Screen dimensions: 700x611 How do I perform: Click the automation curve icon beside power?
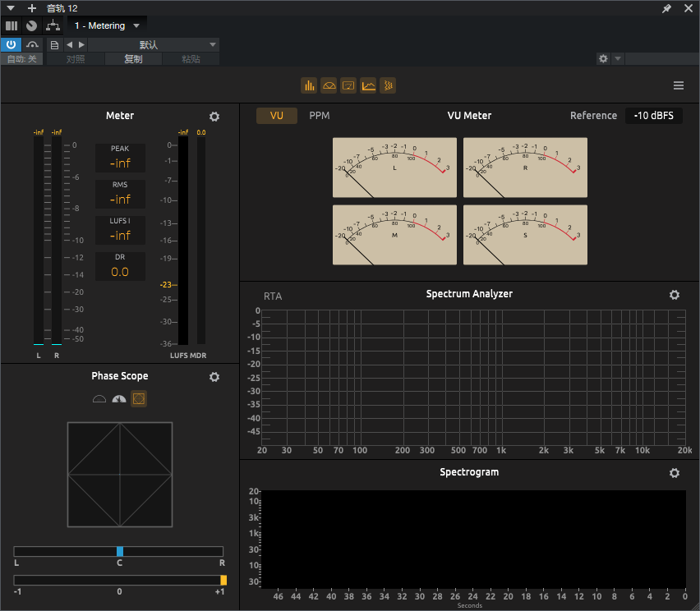(32, 44)
